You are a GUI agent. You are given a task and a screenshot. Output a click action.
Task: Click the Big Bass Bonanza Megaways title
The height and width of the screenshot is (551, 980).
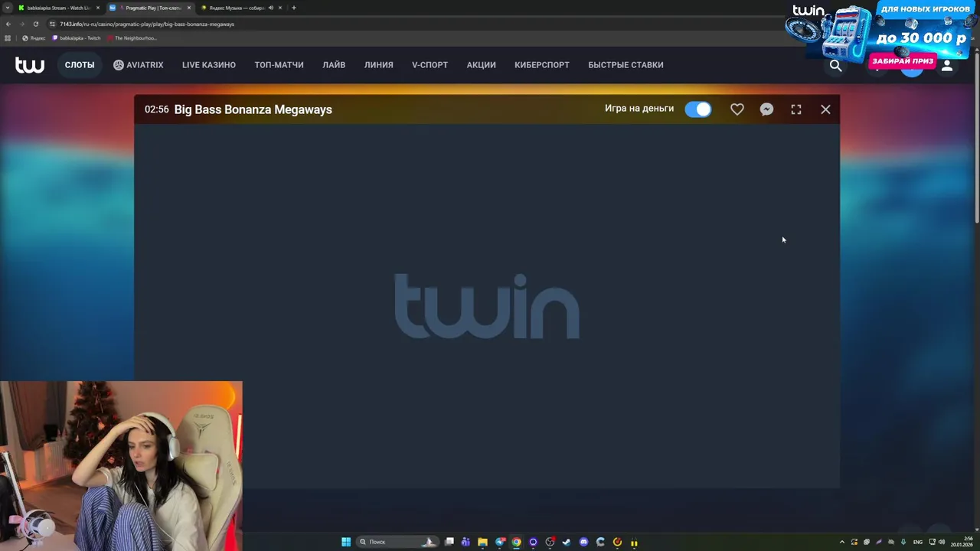pyautogui.click(x=253, y=109)
